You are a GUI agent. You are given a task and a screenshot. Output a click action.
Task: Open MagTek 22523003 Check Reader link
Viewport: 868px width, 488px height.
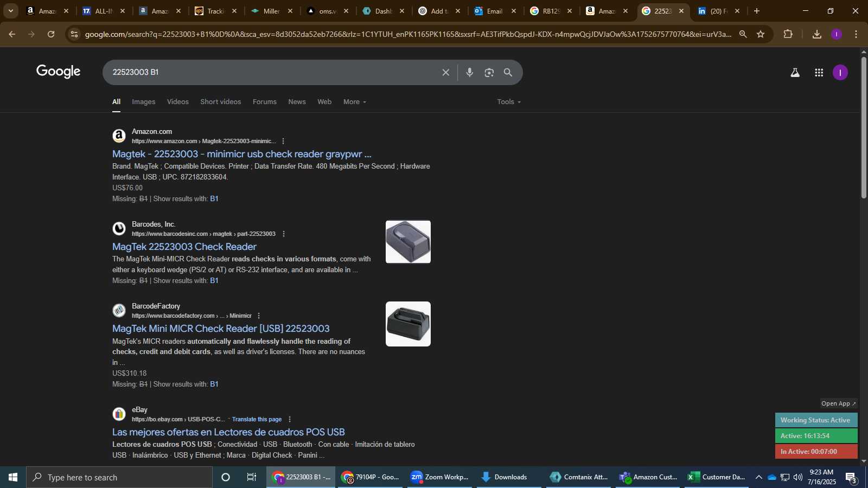(x=184, y=247)
